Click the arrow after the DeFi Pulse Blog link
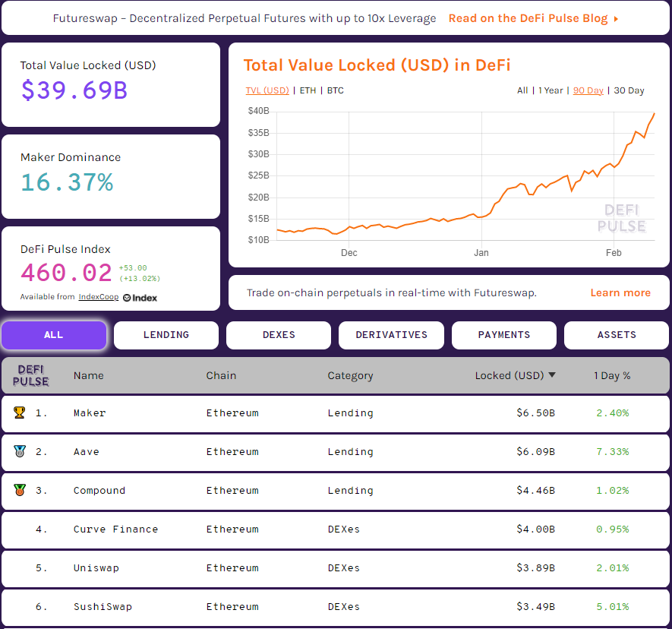This screenshot has width=672, height=629. tap(616, 19)
